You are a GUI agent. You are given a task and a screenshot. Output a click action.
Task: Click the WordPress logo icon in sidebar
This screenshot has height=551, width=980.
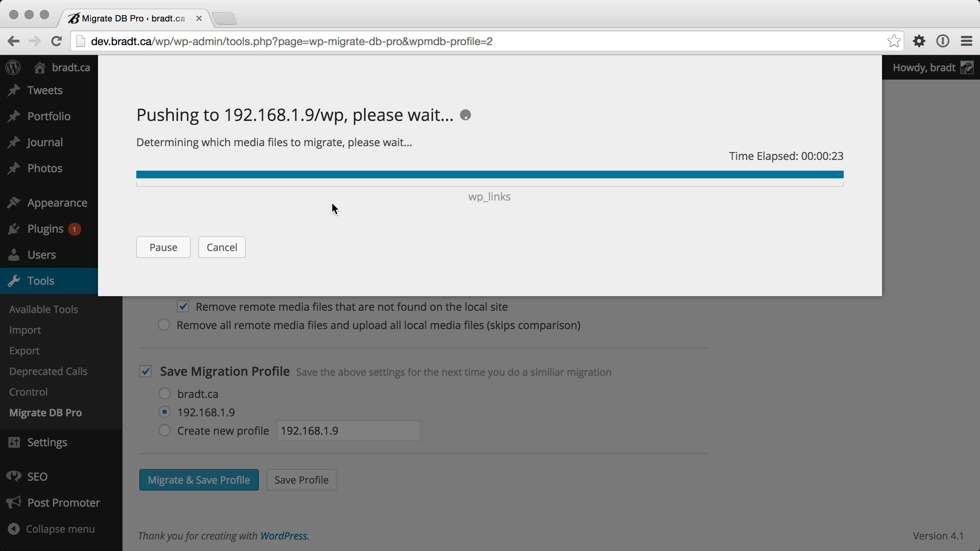13,67
